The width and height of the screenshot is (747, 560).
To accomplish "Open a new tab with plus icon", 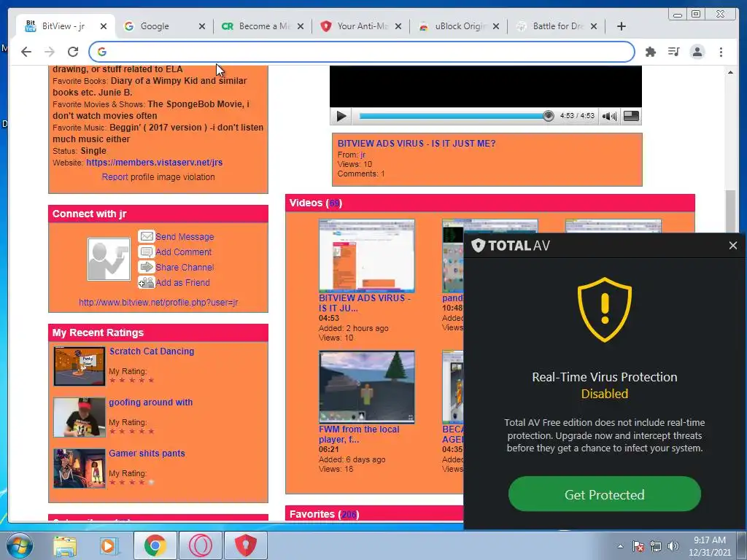I will [x=622, y=26].
